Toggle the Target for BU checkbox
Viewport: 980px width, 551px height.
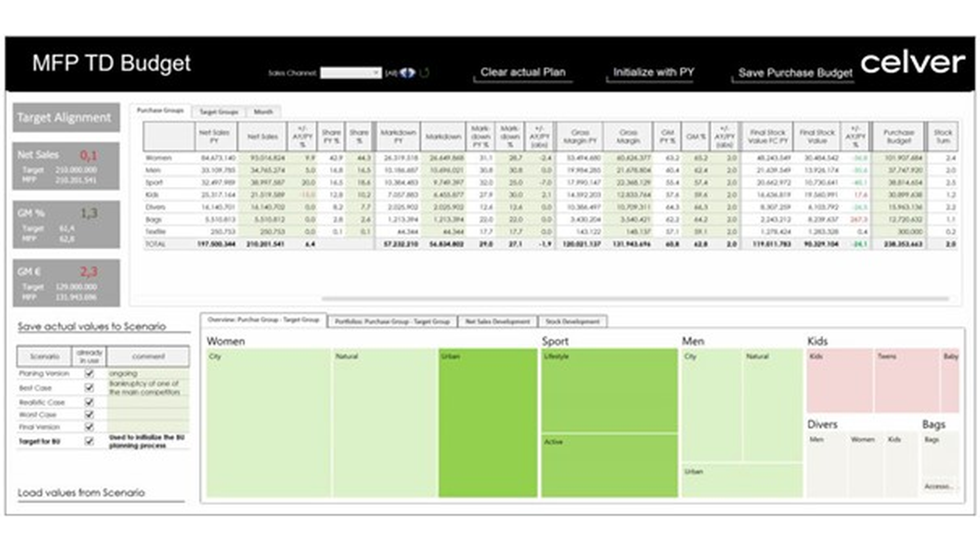pyautogui.click(x=89, y=441)
